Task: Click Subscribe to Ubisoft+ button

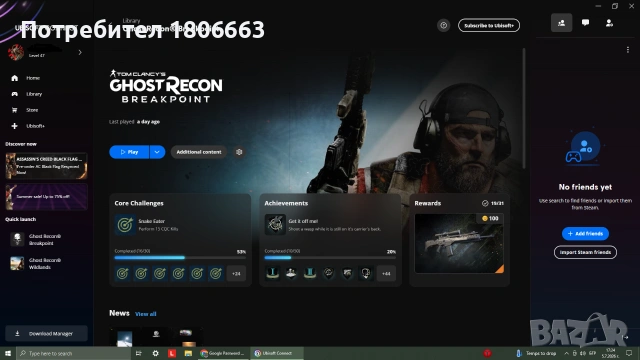Action: tap(489, 25)
